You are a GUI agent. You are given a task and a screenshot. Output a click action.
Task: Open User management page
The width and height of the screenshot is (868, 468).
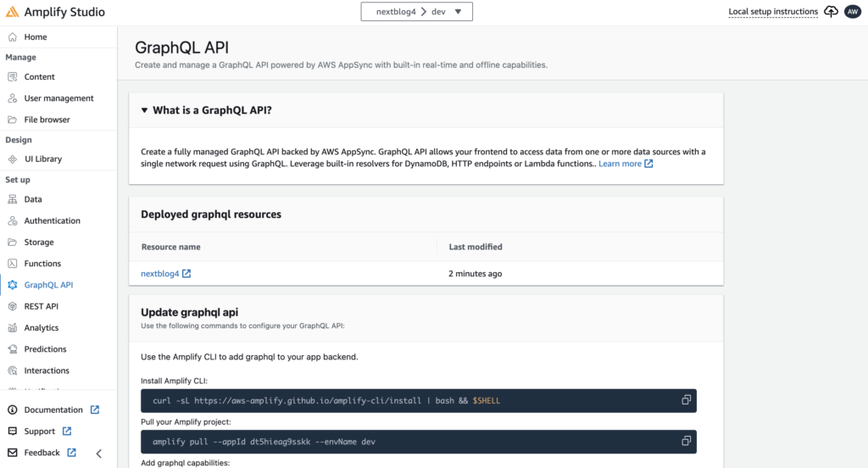(x=58, y=98)
